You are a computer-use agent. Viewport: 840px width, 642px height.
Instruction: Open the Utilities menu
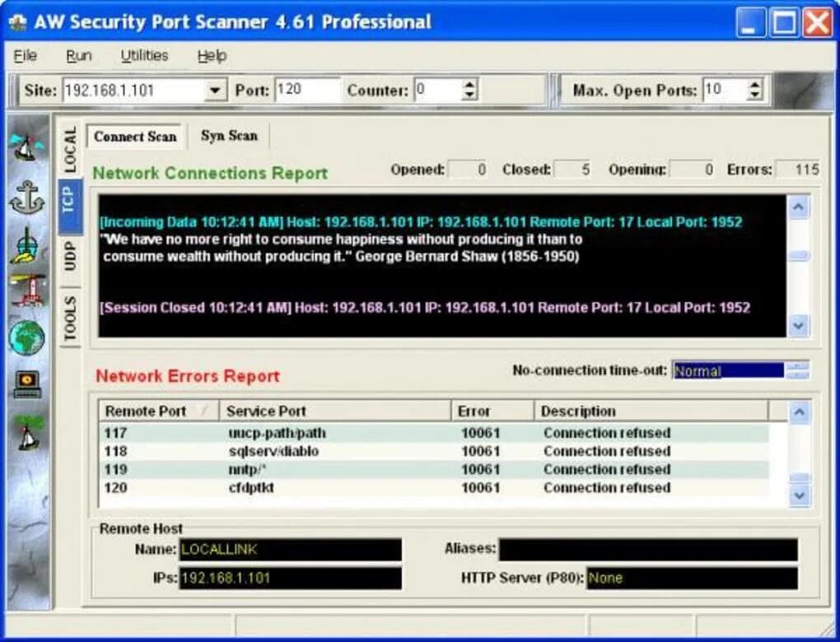point(144,56)
